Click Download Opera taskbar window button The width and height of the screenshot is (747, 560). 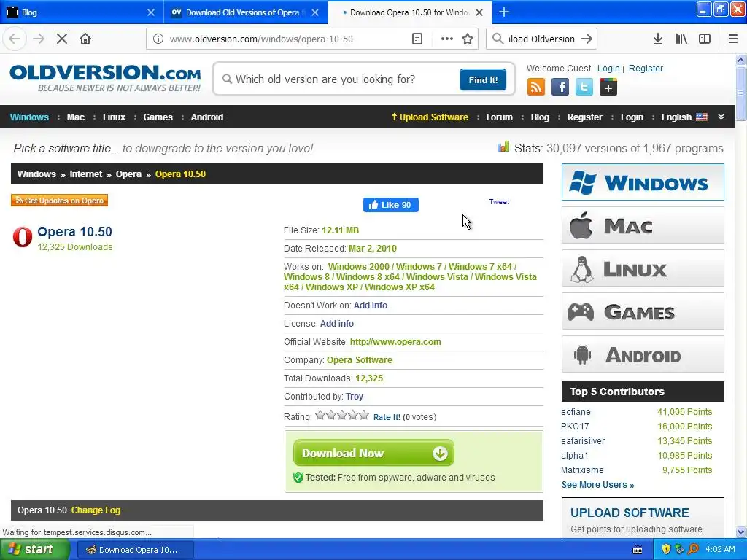click(135, 550)
